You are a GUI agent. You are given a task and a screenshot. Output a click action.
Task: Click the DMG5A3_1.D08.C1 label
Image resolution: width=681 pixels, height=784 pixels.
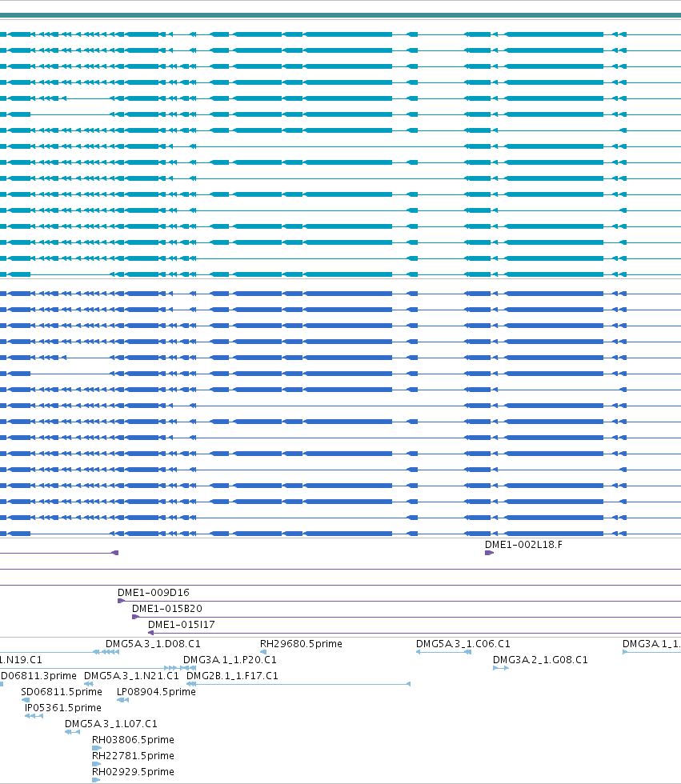pos(153,643)
